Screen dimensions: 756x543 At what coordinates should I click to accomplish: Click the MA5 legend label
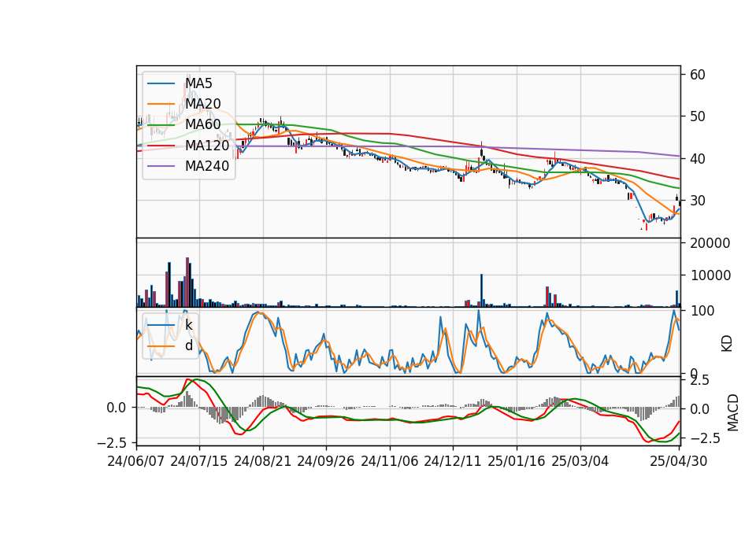tap(198, 83)
